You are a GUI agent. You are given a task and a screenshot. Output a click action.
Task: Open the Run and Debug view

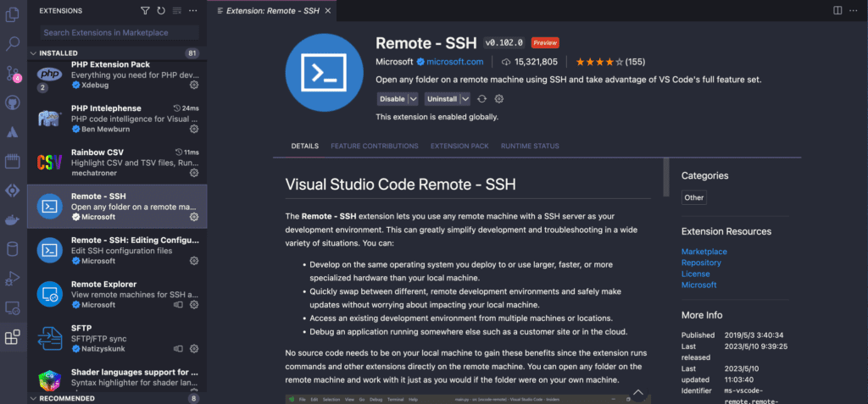coord(13,278)
